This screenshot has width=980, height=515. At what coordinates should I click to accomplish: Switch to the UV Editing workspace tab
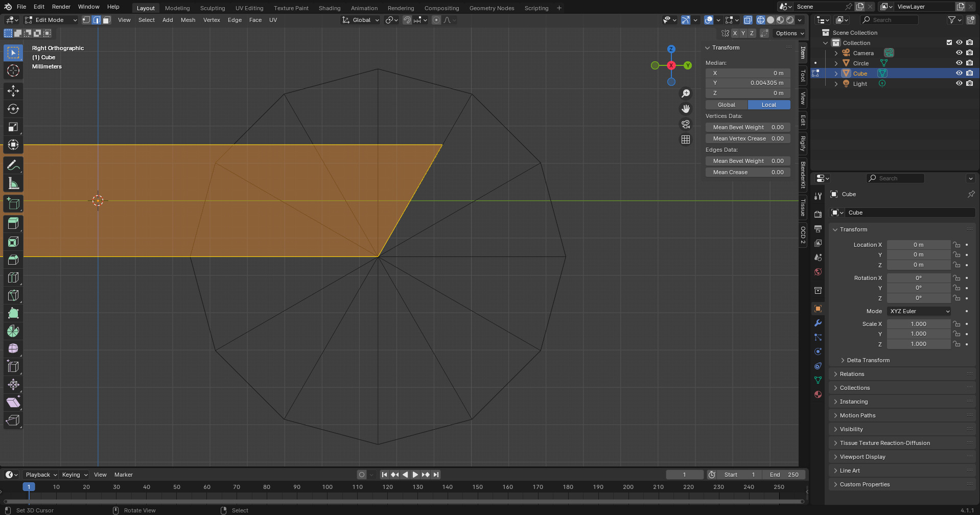(249, 8)
